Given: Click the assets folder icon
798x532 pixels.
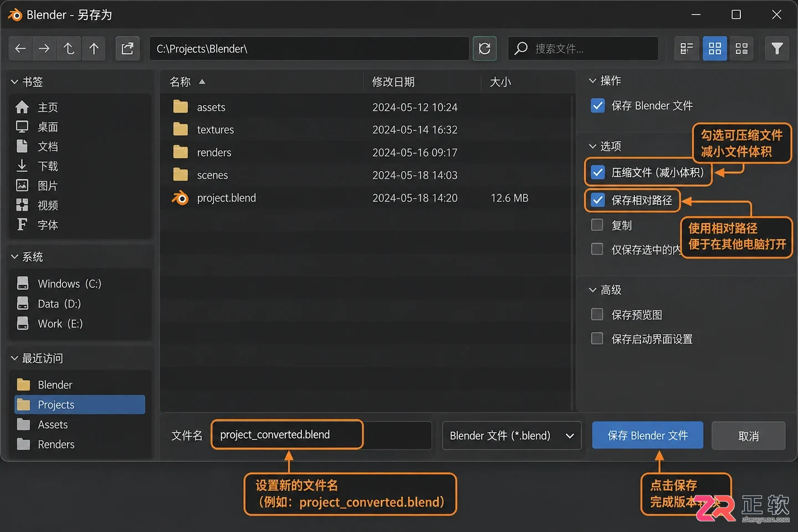Looking at the screenshot, I should (x=181, y=106).
